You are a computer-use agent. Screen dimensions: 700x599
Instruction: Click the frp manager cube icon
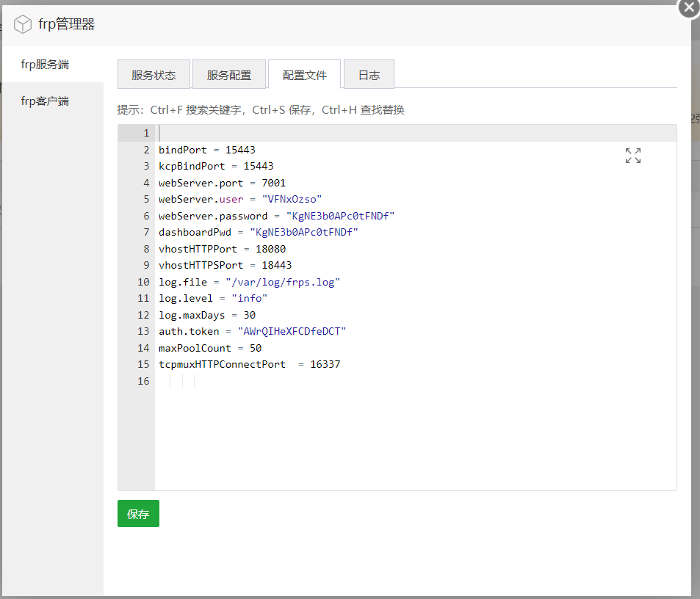(24, 24)
